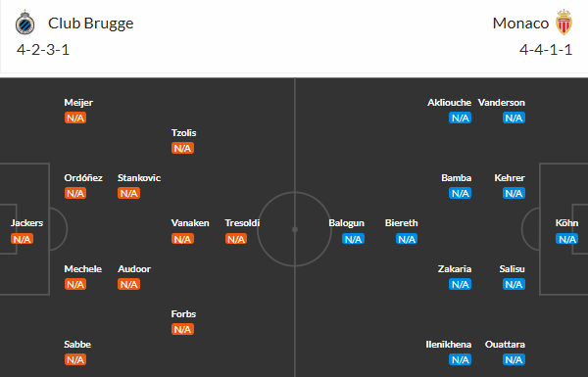Click Vanderson's blue N/A rating badge
This screenshot has width=588, height=377.
point(514,118)
